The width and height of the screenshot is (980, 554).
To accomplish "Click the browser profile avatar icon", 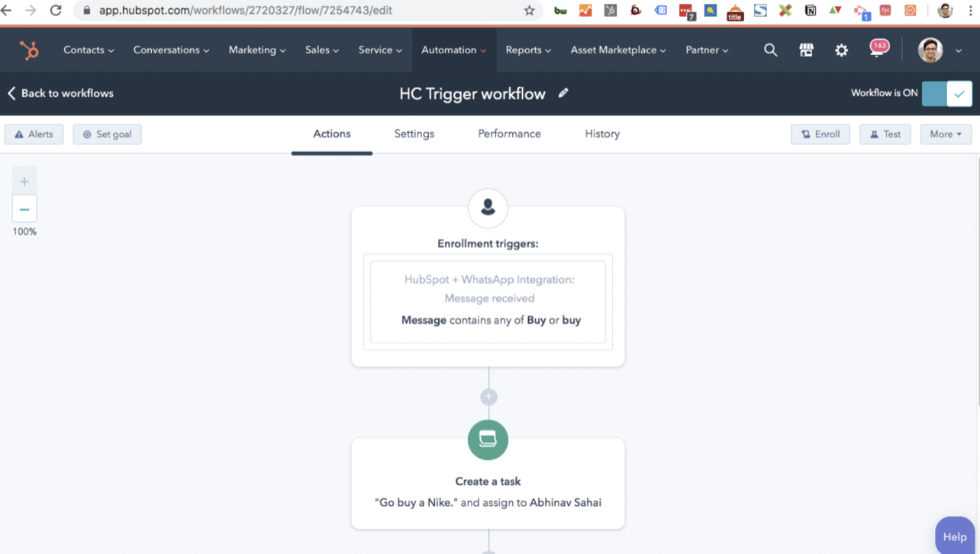I will (945, 11).
